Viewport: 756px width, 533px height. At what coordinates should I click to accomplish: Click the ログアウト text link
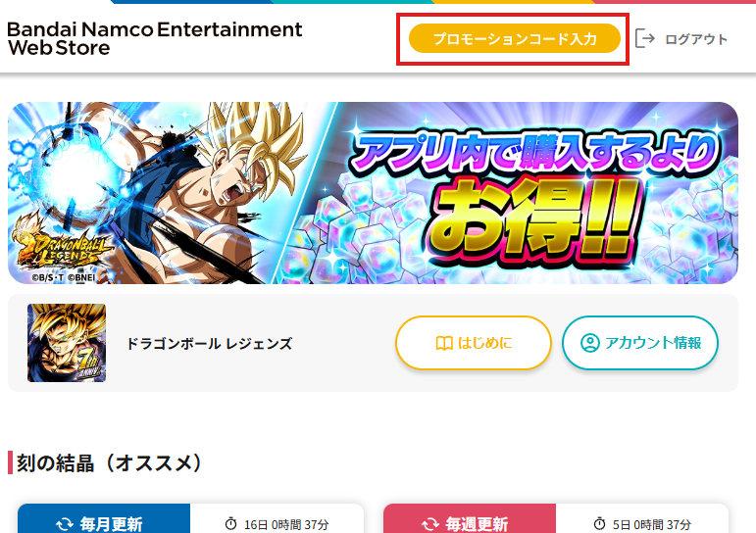pyautogui.click(x=696, y=39)
